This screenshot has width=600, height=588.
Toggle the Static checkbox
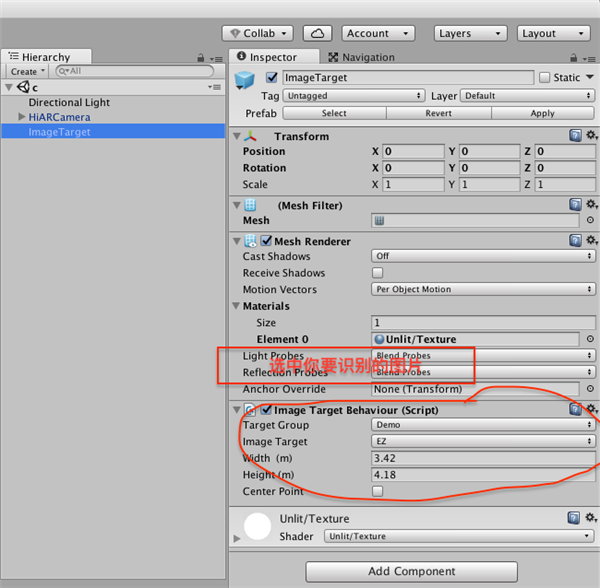[545, 78]
